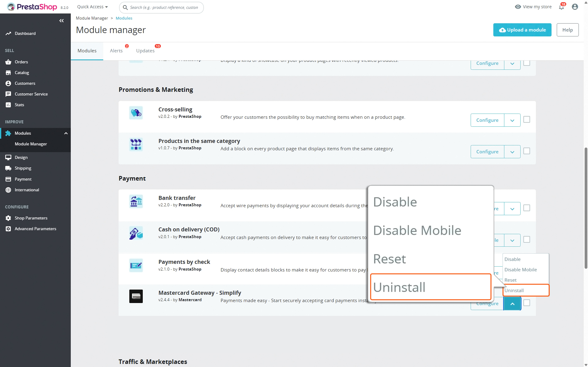Expand Products in the same category actions arrow
This screenshot has width=588, height=367.
(x=512, y=152)
